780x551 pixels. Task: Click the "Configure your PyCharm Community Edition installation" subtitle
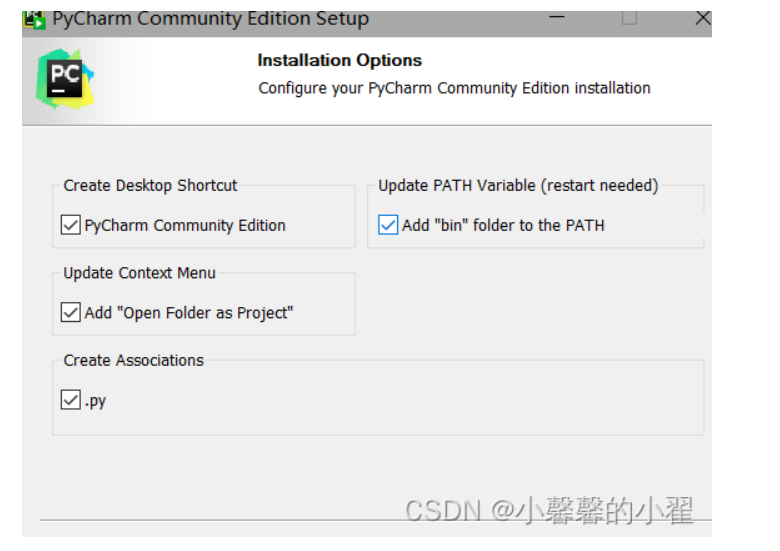click(x=454, y=88)
